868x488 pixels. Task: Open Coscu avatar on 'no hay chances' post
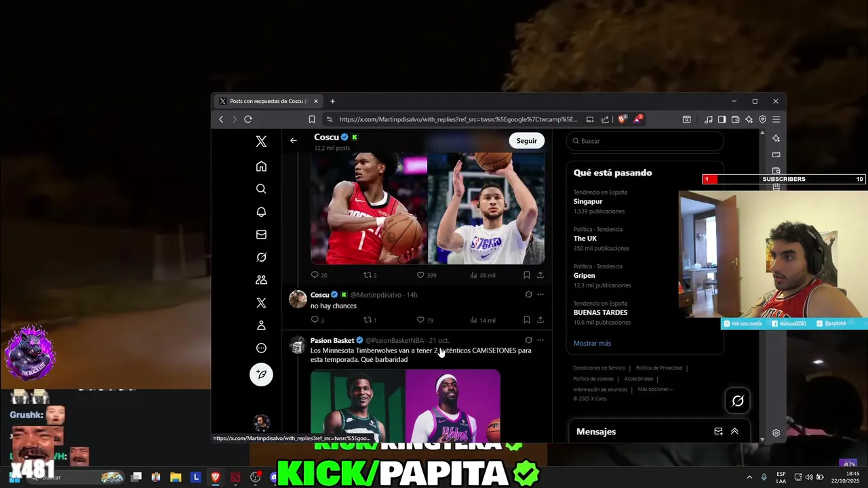(x=298, y=299)
